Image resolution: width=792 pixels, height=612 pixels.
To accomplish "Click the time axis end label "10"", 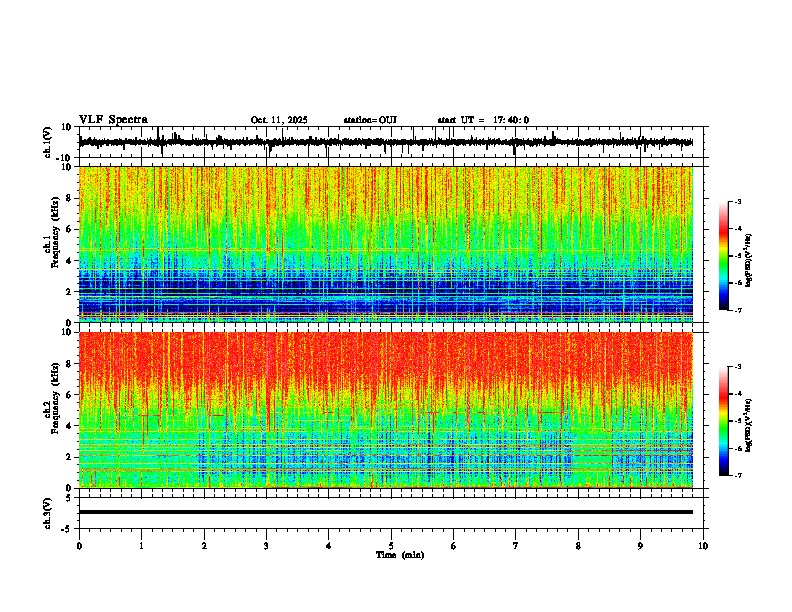I will point(703,546).
